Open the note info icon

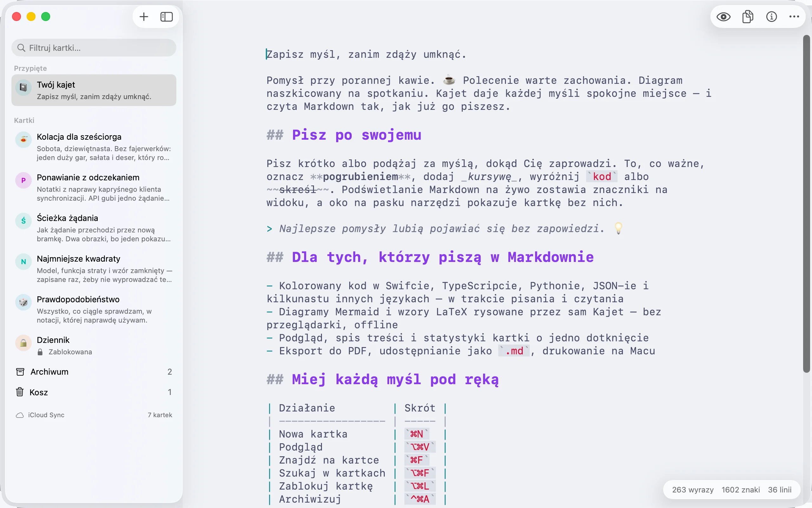point(771,17)
